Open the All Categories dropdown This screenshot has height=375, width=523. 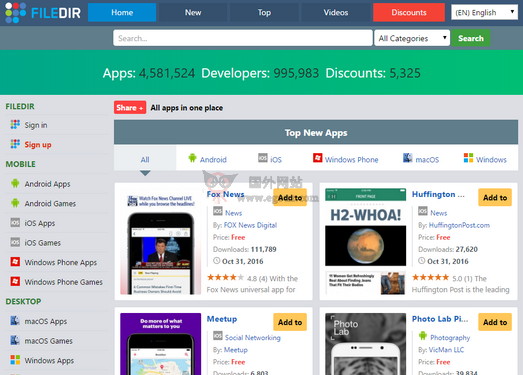coord(412,38)
